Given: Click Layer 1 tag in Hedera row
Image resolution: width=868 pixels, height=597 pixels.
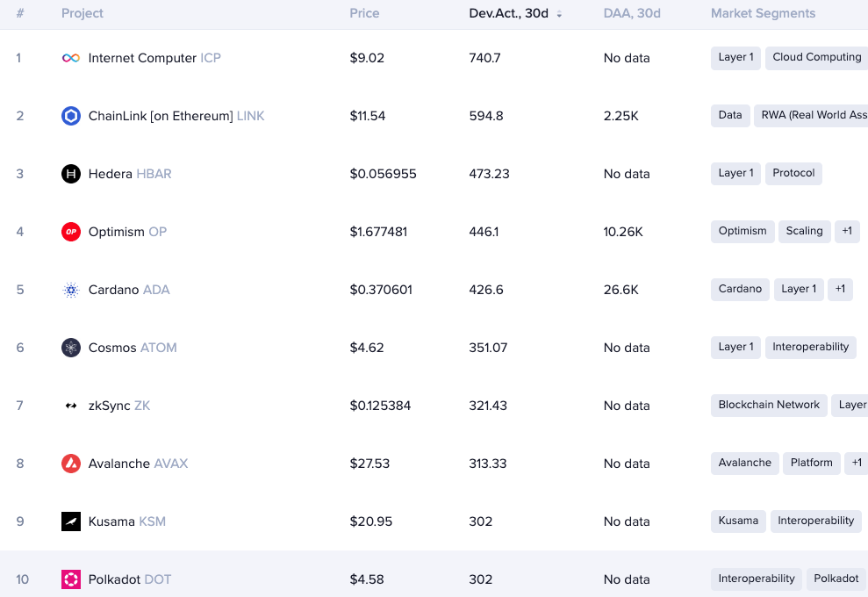Looking at the screenshot, I should coord(735,173).
